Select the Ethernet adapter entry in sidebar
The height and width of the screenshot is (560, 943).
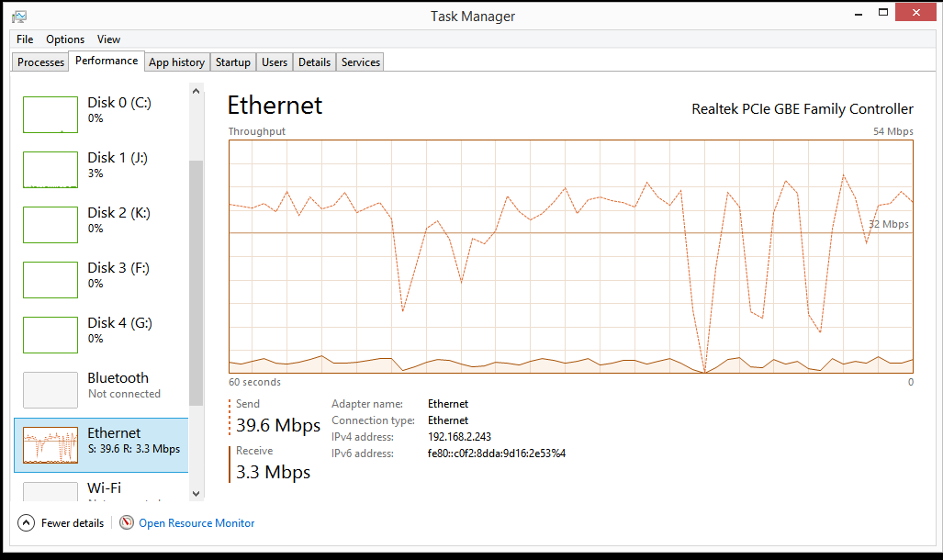point(101,445)
